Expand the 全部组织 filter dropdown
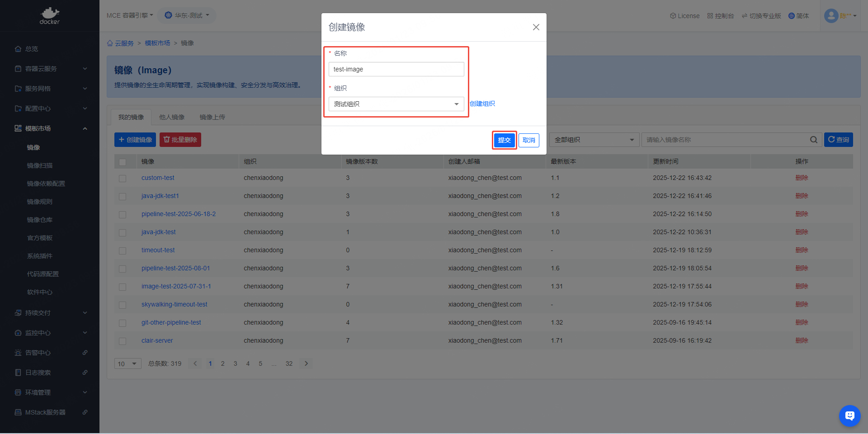 (594, 140)
